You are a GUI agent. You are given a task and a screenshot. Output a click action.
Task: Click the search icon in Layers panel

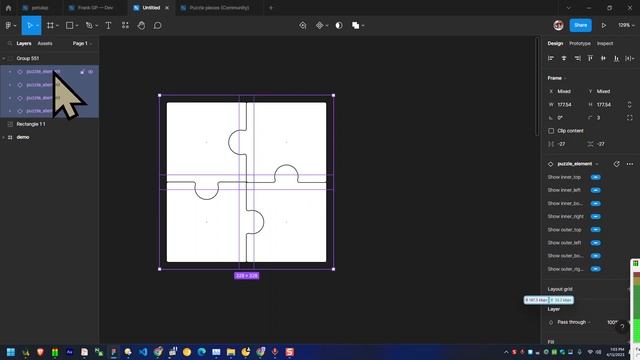point(10,43)
